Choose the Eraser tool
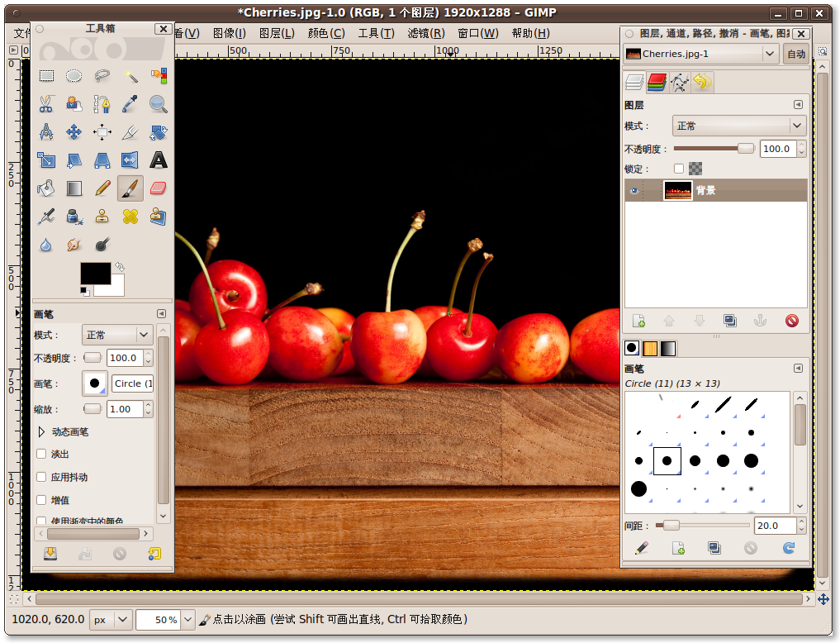The height and width of the screenshot is (643, 840). [x=158, y=188]
